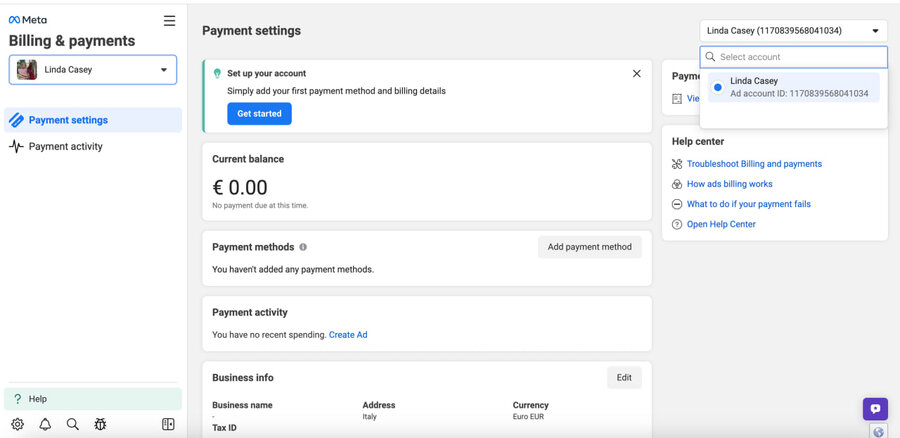Click the lightbulb icon in setup banner
The width and height of the screenshot is (900, 438).
(x=217, y=73)
